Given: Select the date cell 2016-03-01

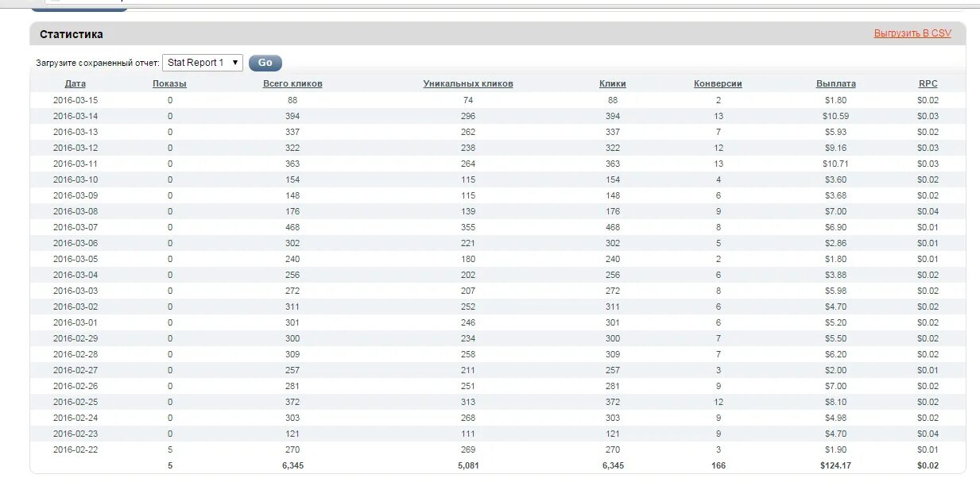Looking at the screenshot, I should 76,322.
